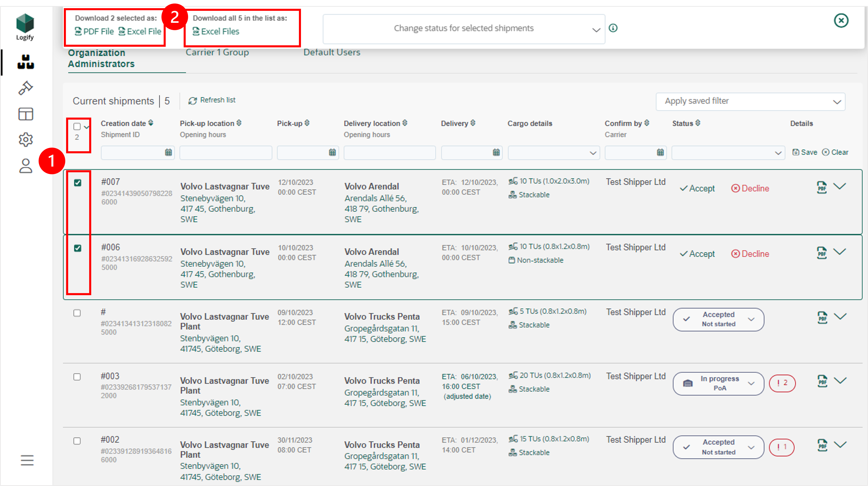Click the info icon beside status change dropdown
The width and height of the screenshot is (868, 486).
[613, 28]
